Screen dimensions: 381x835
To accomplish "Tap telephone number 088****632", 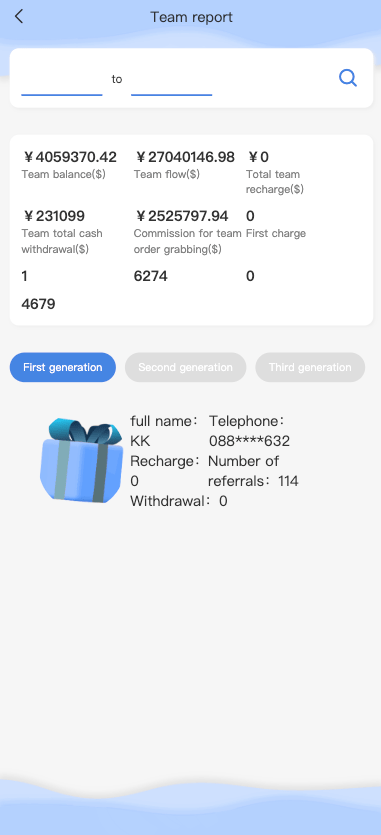I will click(249, 441).
